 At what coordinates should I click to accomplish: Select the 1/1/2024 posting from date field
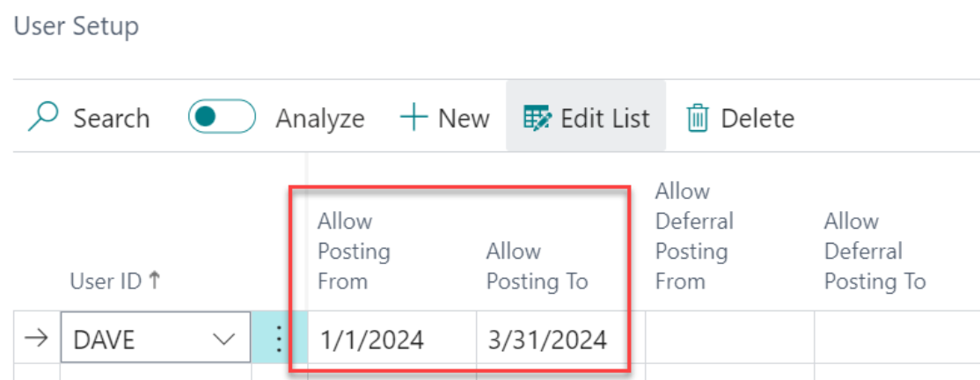(392, 340)
